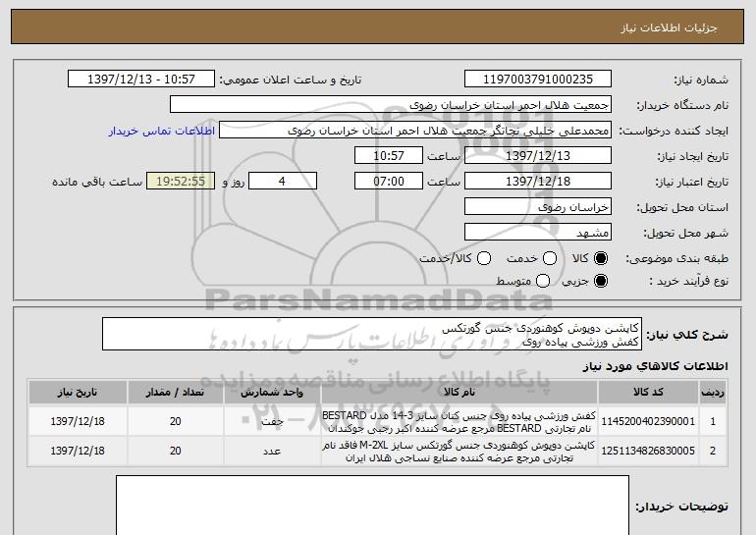Click the کد کالا column header

click(648, 393)
